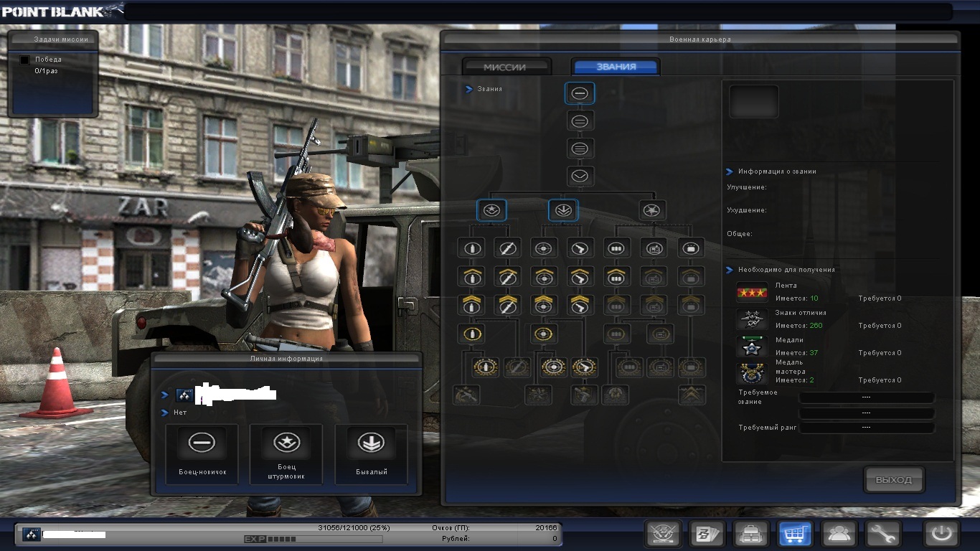The height and width of the screenshot is (551, 980).
Task: Click the Требуемый ранг field
Action: click(866, 428)
